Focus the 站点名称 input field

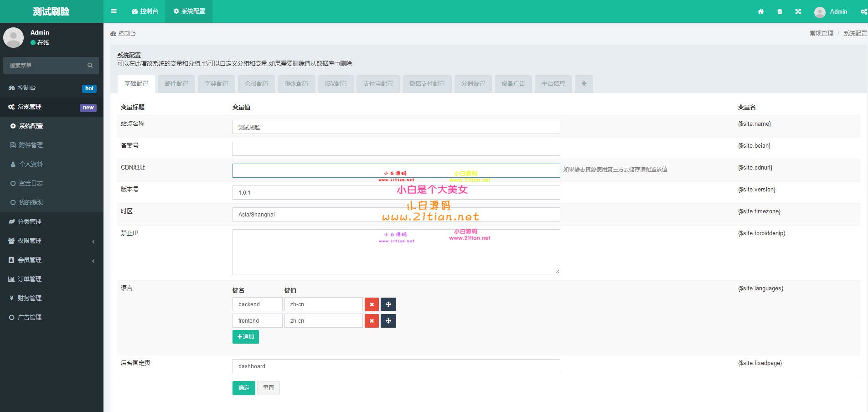(396, 127)
